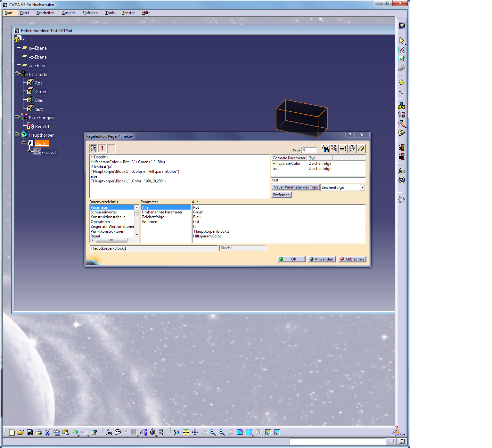
Task: Select Schlüsselwörter in Datenverzeichnis list
Action: [x=104, y=212]
